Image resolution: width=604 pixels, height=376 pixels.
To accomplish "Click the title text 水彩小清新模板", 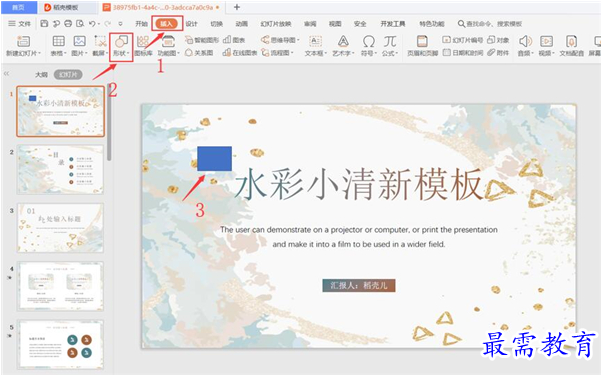I will [x=358, y=184].
